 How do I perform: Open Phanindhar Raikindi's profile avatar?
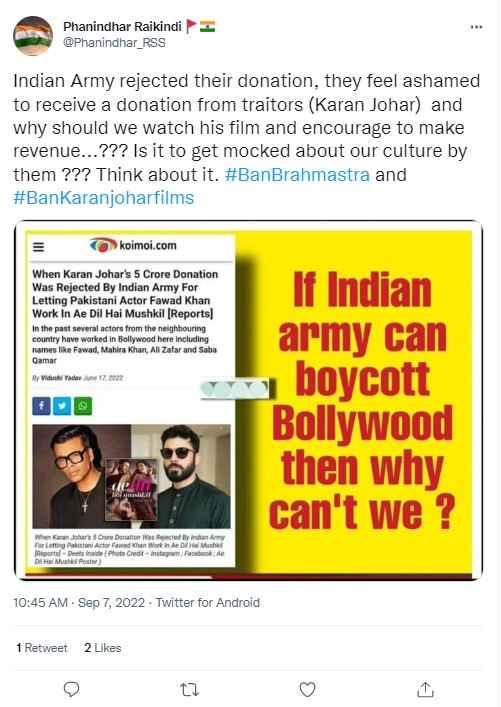click(33, 36)
